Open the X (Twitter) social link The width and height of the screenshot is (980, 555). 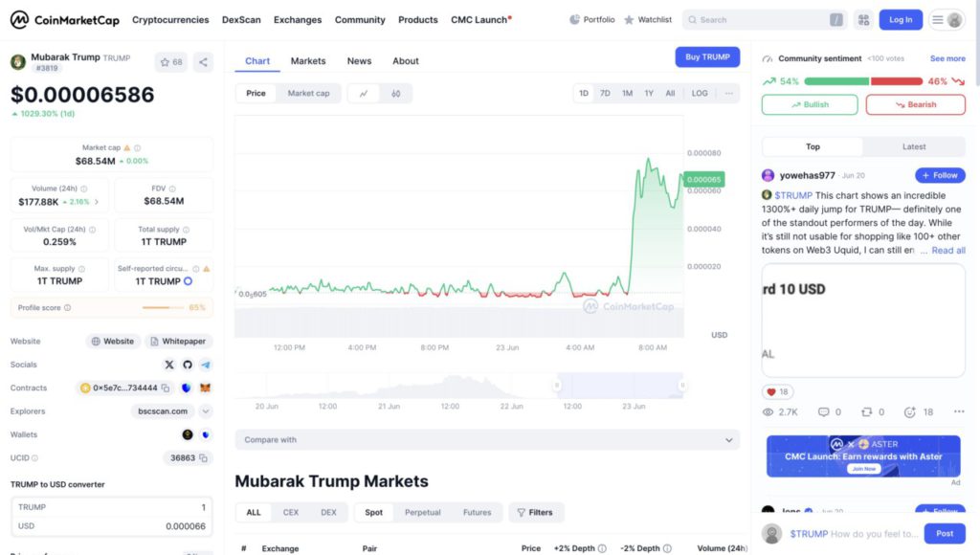click(x=169, y=365)
